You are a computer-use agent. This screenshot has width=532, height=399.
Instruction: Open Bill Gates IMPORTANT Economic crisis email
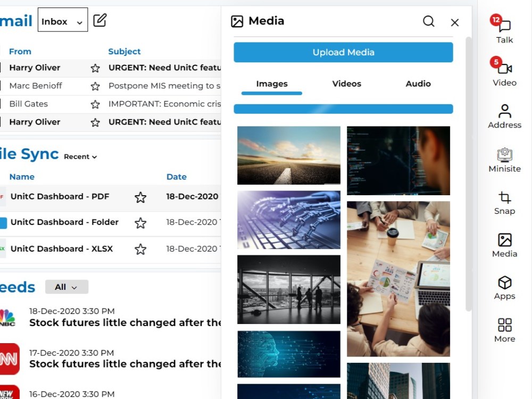pos(164,104)
